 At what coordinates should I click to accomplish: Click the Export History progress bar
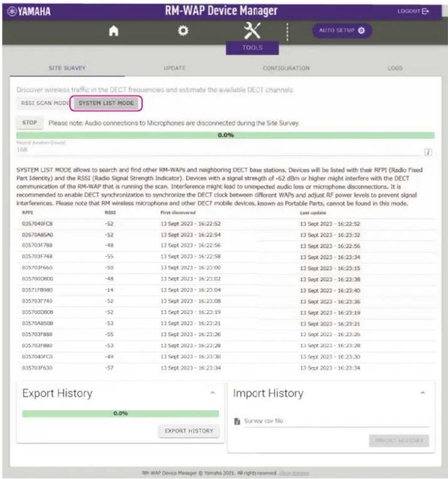pos(121,413)
